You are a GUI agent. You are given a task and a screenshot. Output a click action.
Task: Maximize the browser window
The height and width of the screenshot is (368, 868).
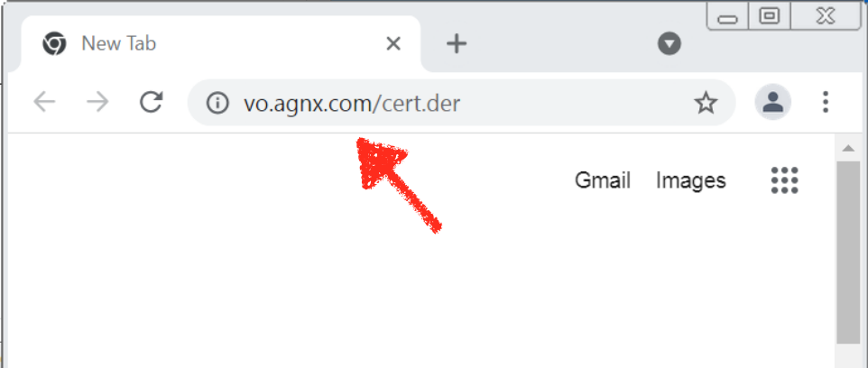click(x=770, y=16)
